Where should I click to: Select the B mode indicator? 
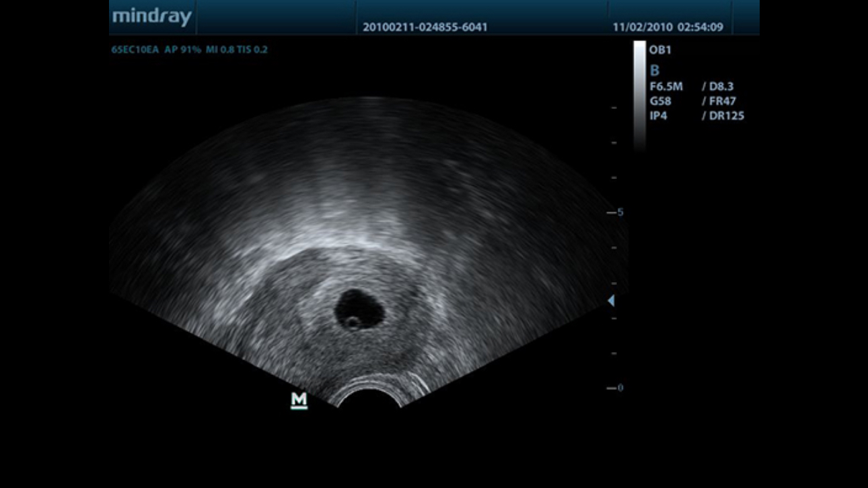point(655,71)
